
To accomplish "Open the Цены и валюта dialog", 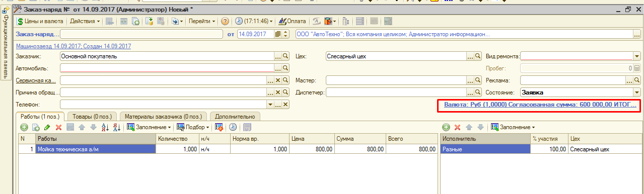I will coord(40,21).
